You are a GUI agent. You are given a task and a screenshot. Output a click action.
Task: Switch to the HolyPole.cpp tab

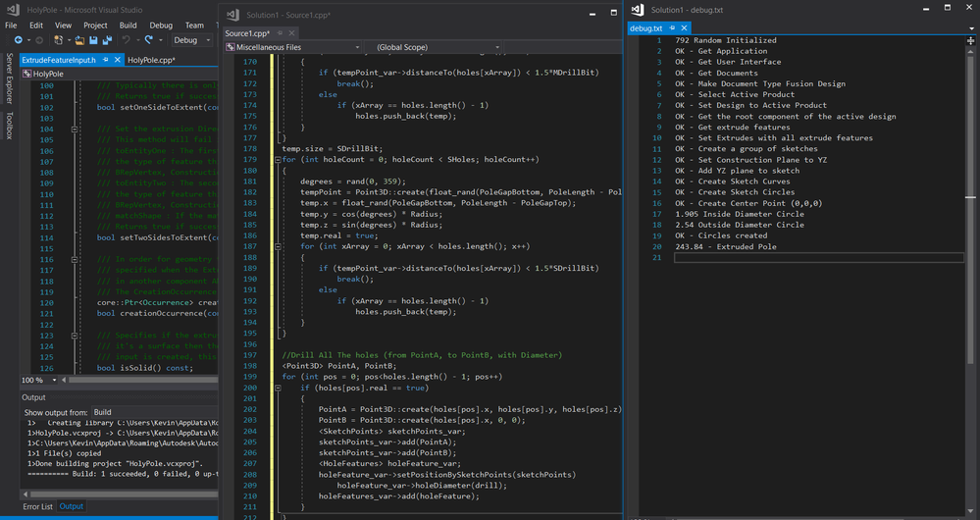tap(151, 60)
